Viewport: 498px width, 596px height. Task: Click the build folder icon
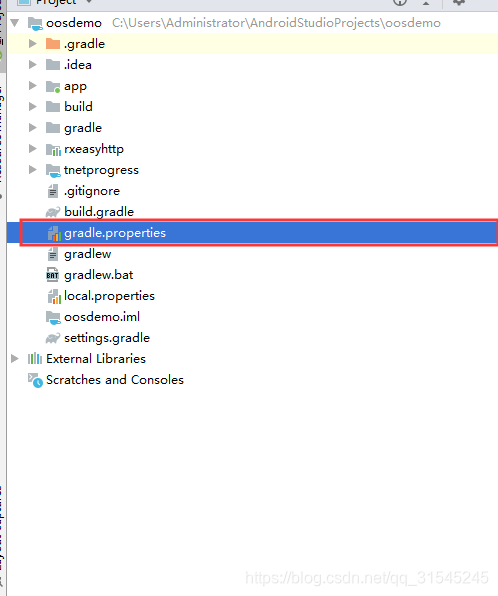click(x=53, y=106)
